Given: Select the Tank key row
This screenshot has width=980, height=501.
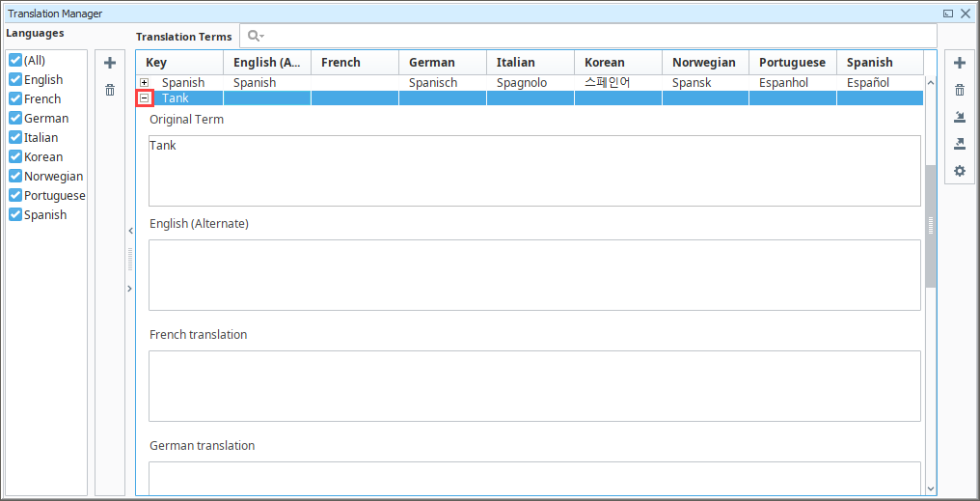Looking at the screenshot, I should (530, 98).
